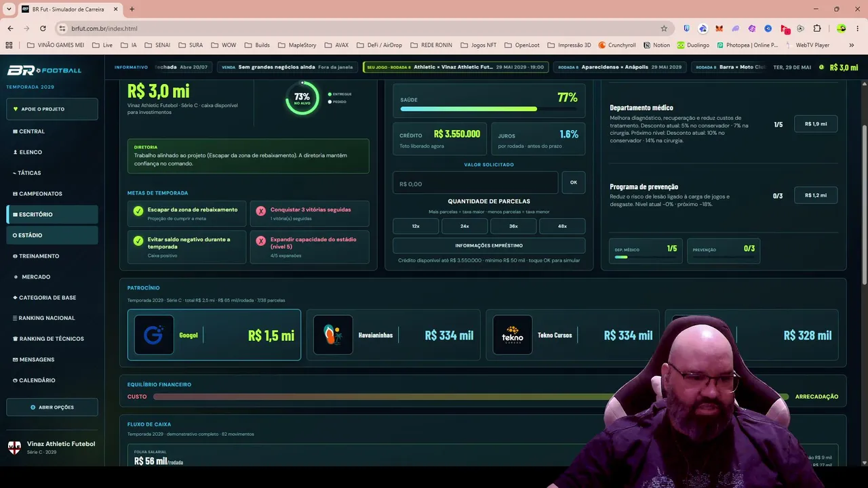The image size is (868, 488).
Task: Click the Tekno Cursos sponsor logo
Action: (x=513, y=335)
